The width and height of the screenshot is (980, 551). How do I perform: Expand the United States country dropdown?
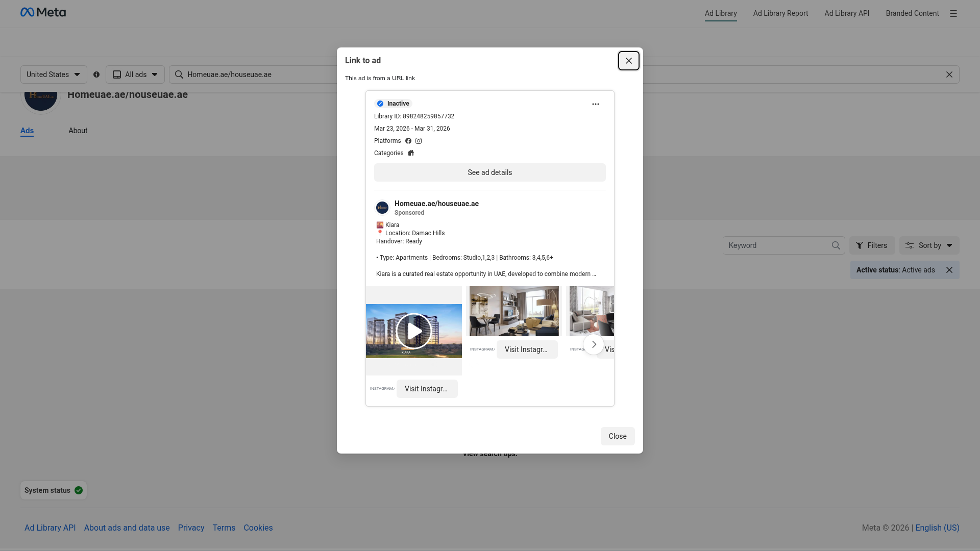54,74
